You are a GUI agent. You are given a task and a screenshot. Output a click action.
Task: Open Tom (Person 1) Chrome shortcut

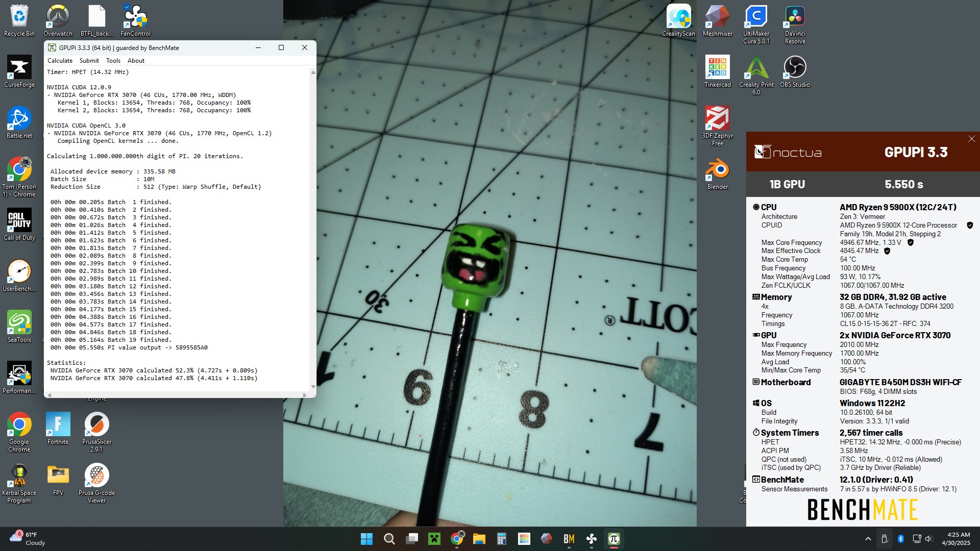(19, 177)
